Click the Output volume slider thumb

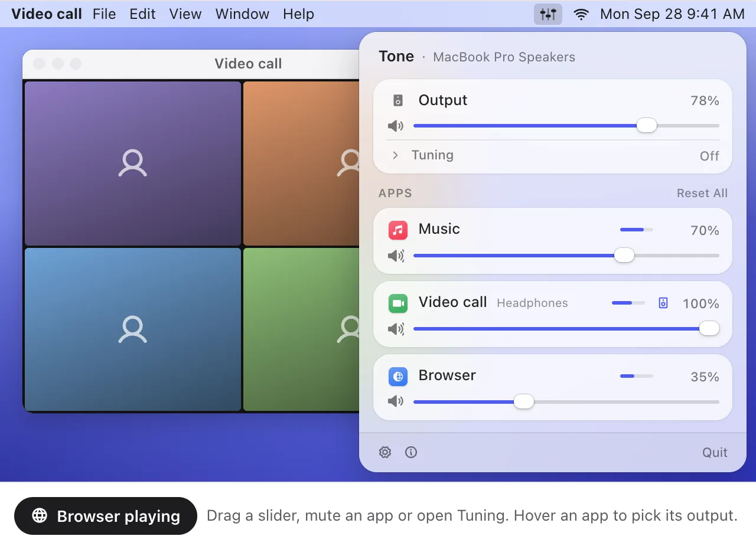pyautogui.click(x=647, y=125)
